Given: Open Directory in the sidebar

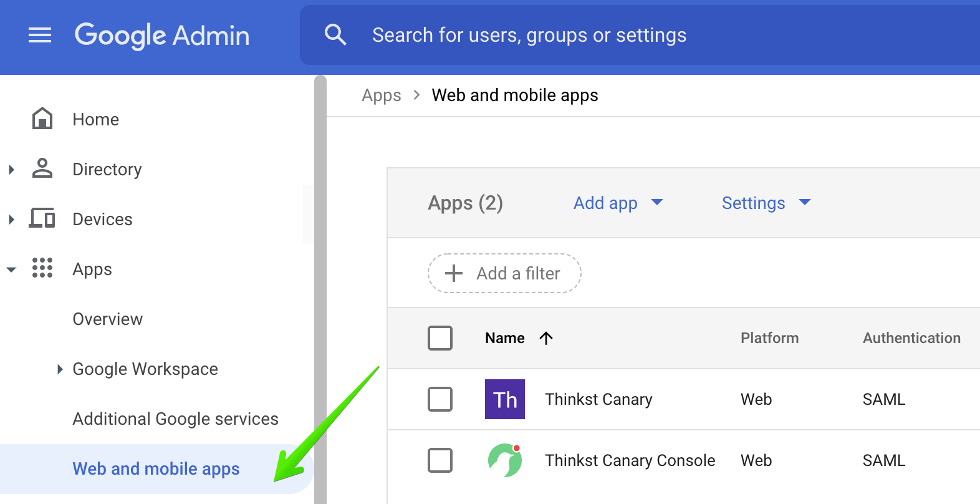Looking at the screenshot, I should click(107, 169).
